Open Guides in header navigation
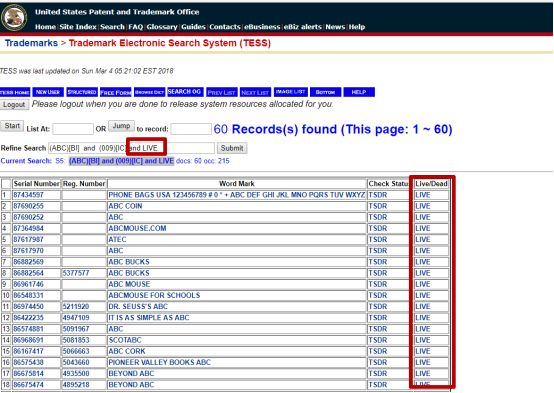 (193, 27)
